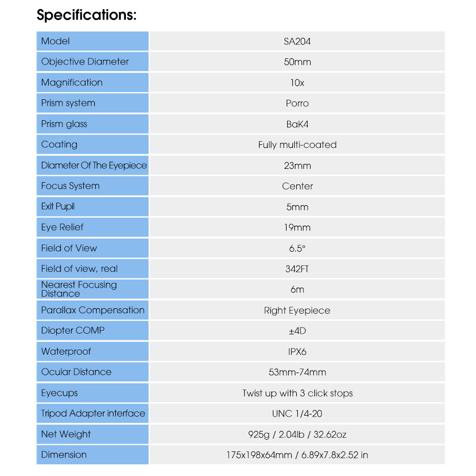Click the Specifications heading
This screenshot has width=476, height=476.
coord(86,15)
